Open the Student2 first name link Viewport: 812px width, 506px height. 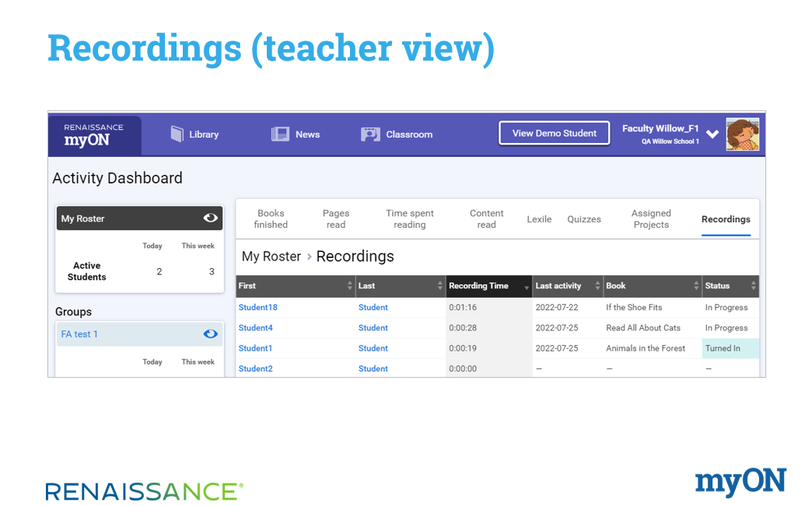[x=255, y=369]
